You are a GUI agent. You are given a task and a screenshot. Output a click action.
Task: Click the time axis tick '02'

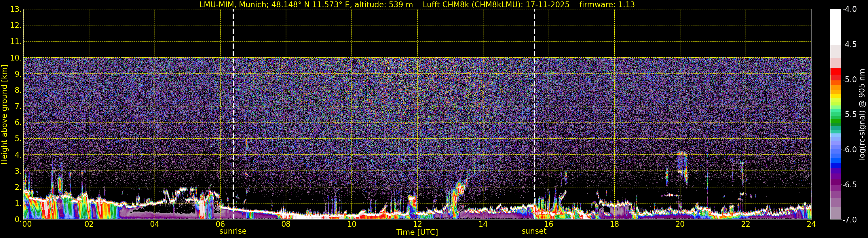pos(89,224)
